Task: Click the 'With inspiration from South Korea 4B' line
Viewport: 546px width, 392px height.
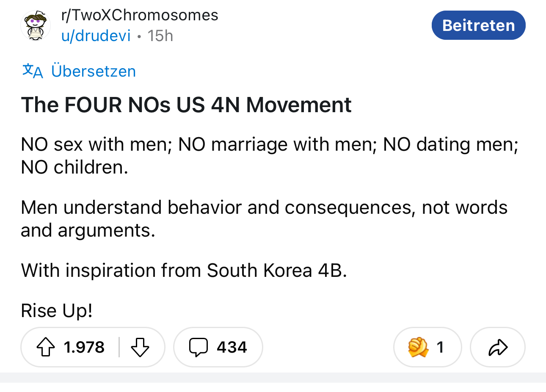Action: (x=184, y=270)
